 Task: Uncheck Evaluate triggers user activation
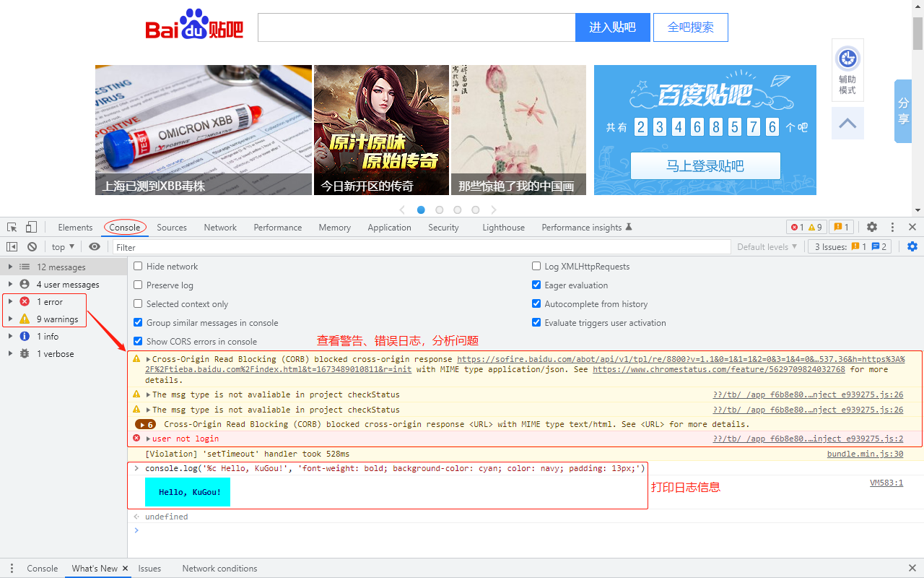point(536,323)
